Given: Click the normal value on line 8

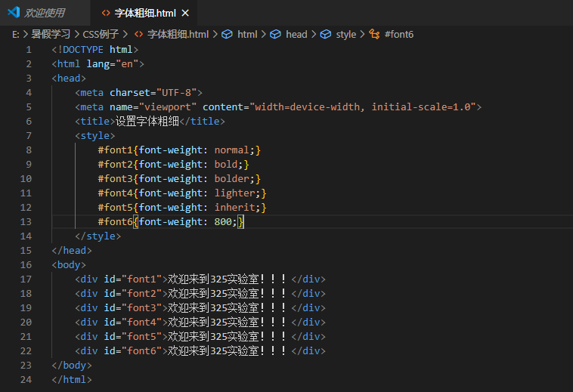Looking at the screenshot, I should click(231, 150).
